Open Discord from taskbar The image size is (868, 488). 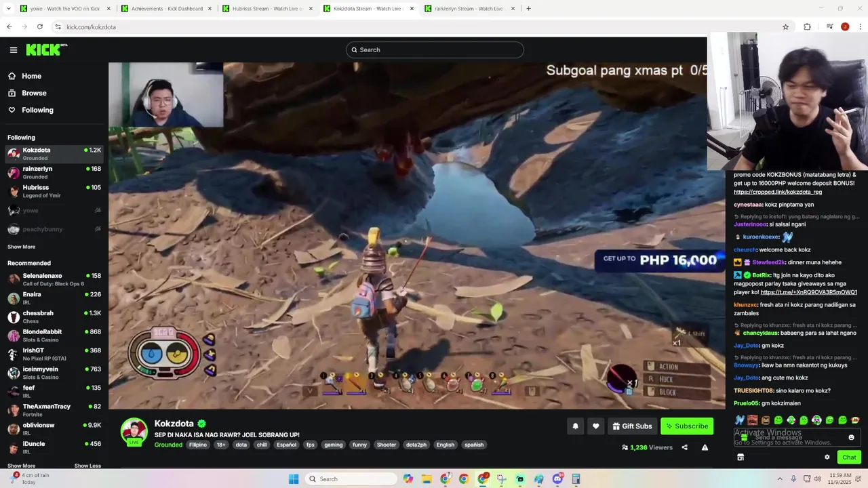[x=557, y=479]
